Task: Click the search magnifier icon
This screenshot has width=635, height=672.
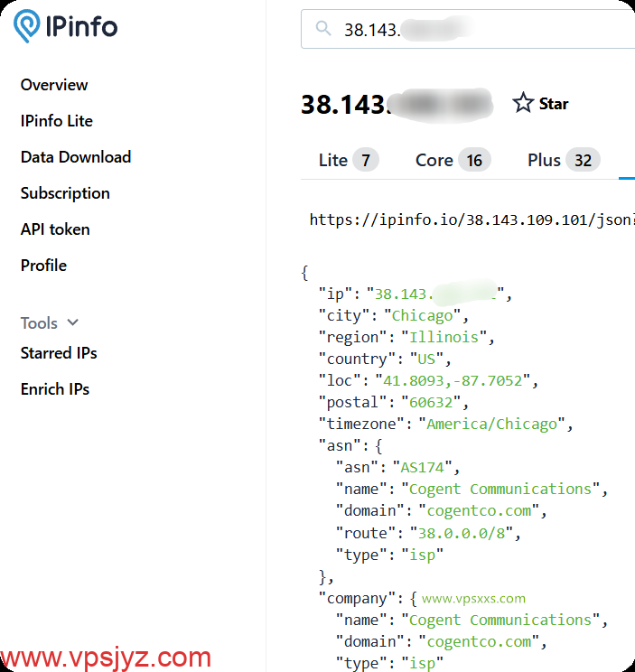Action: click(323, 29)
